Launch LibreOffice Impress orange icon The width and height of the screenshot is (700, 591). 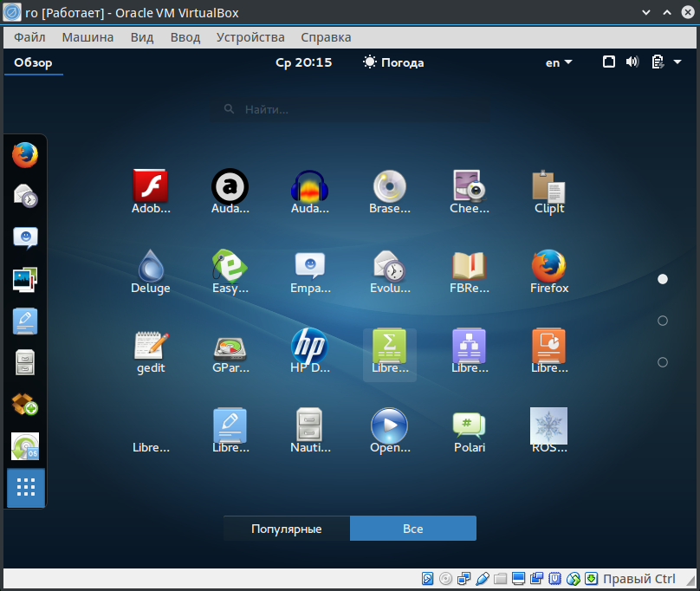[x=549, y=351]
